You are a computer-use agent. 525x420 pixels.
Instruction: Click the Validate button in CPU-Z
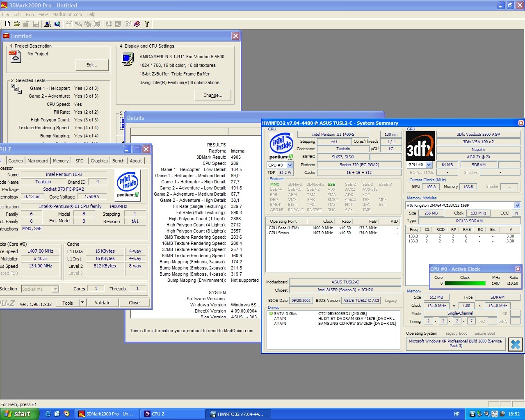(x=103, y=303)
